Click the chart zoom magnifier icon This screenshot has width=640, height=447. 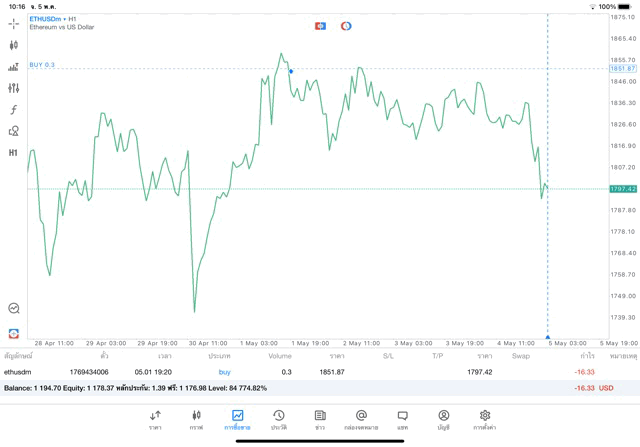click(x=13, y=308)
